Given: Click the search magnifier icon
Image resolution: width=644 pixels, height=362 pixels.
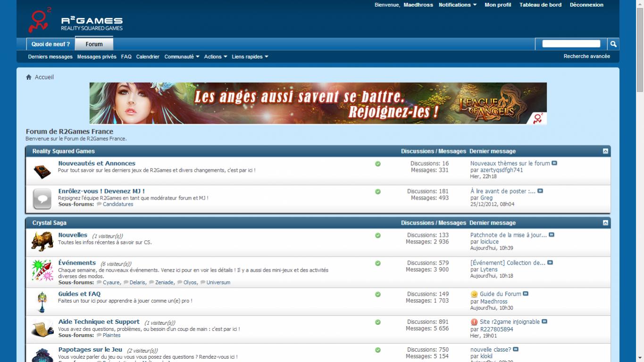Looking at the screenshot, I should point(613,44).
